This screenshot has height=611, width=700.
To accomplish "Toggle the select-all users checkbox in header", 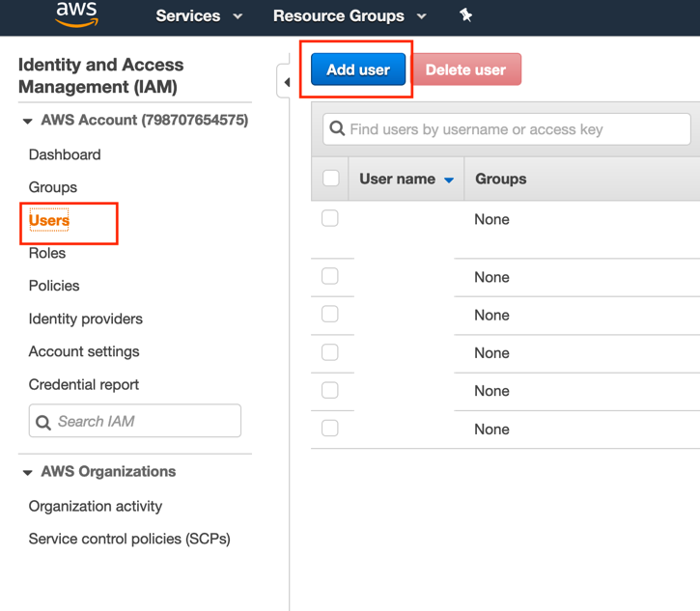I will 331,178.
